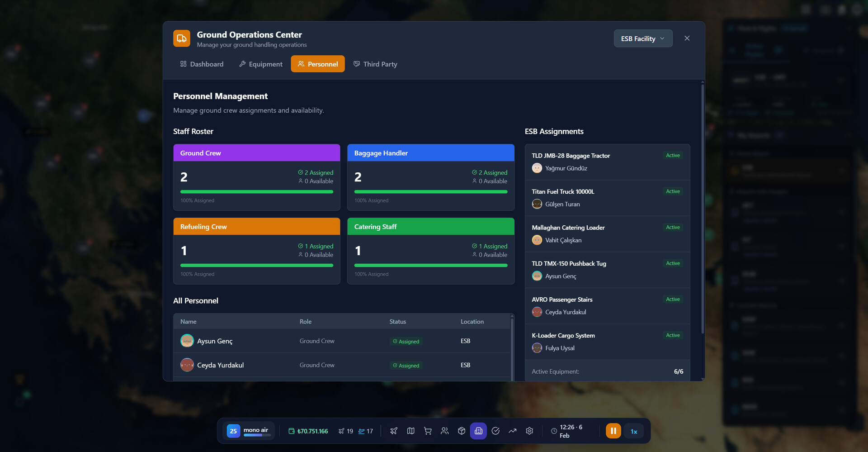The height and width of the screenshot is (452, 868).
Task: Switch to the Dashboard tab
Action: (202, 64)
